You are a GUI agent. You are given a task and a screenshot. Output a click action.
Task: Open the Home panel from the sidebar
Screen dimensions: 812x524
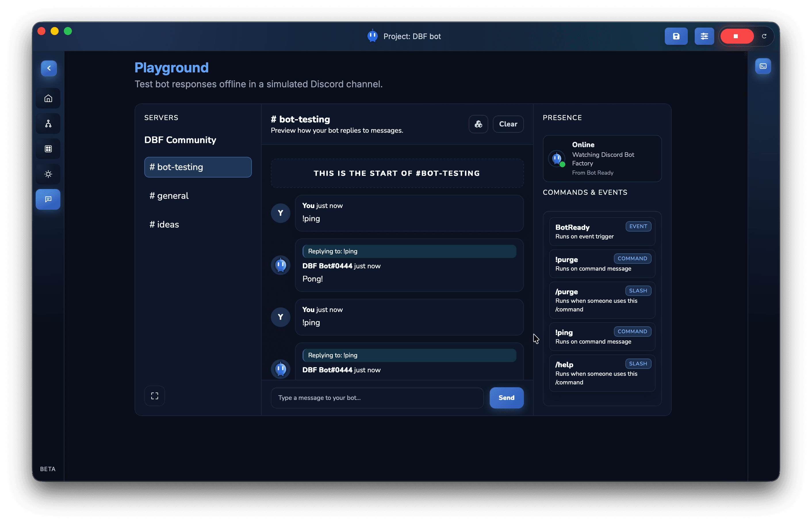(x=48, y=98)
